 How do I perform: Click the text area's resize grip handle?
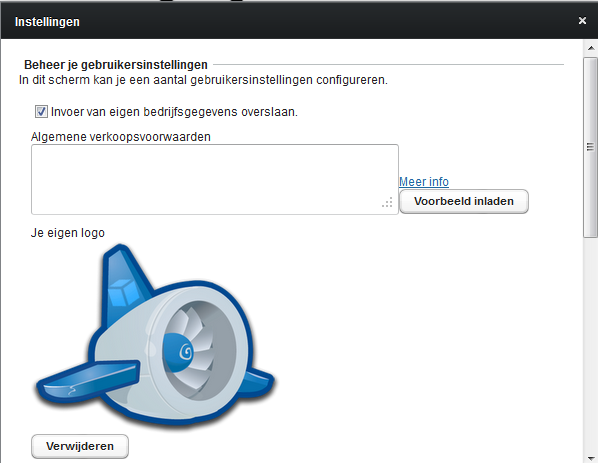[387, 203]
